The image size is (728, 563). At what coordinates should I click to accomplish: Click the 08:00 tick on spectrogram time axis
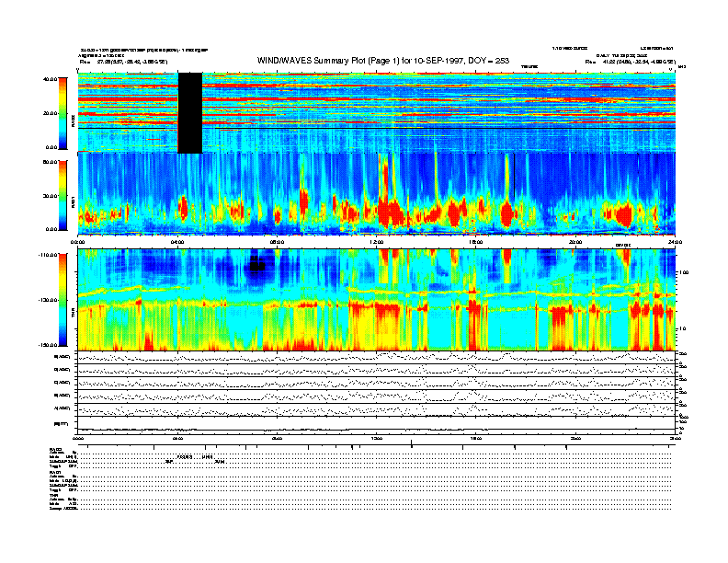pyautogui.click(x=277, y=242)
